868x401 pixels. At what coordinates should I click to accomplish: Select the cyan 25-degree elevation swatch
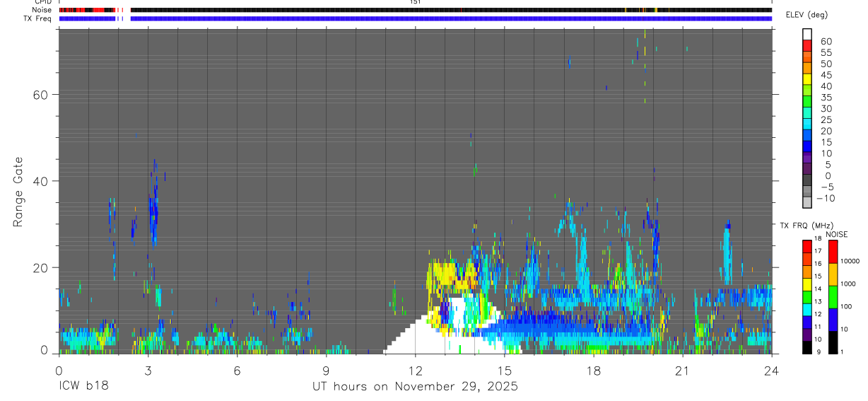[x=807, y=124]
